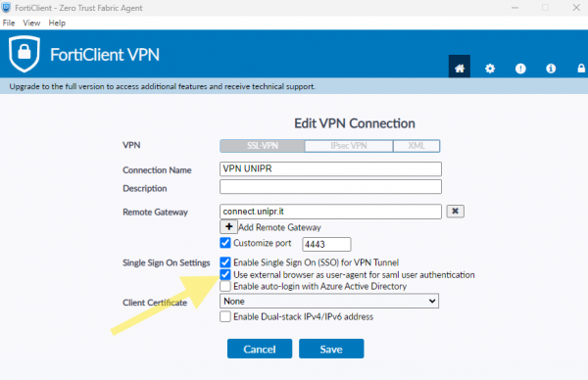Click the Add Remote Gateway label
588x380 pixels.
click(279, 227)
